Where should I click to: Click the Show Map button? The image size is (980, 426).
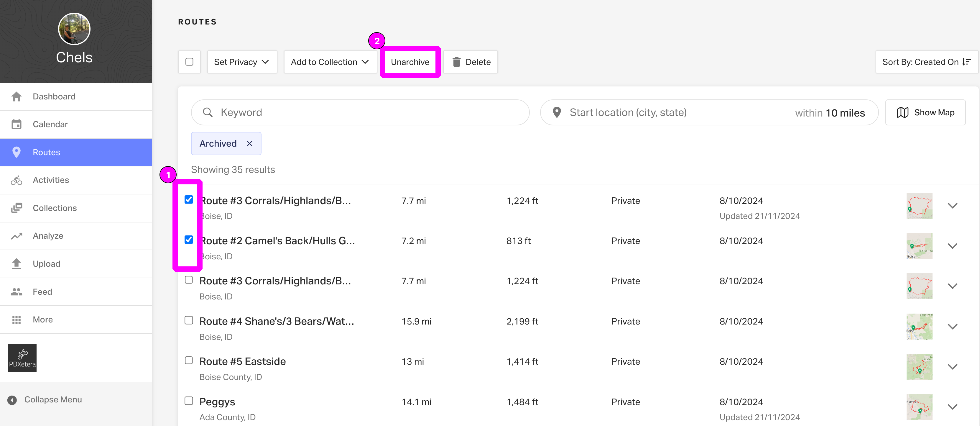[x=925, y=113]
